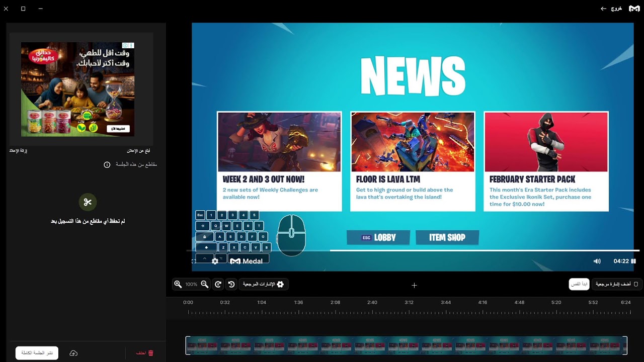Jump to 1:04 on the timeline ruler
This screenshot has height=362, width=644.
pyautogui.click(x=262, y=302)
